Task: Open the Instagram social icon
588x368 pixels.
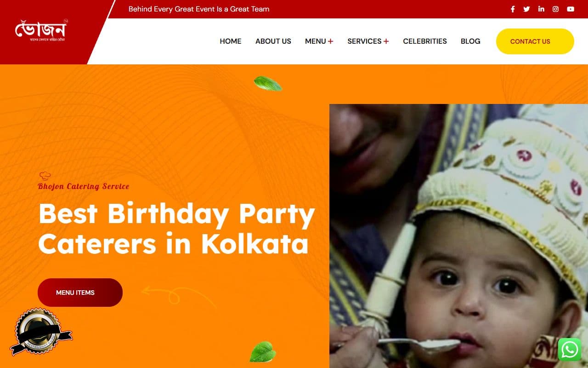Action: coord(555,9)
